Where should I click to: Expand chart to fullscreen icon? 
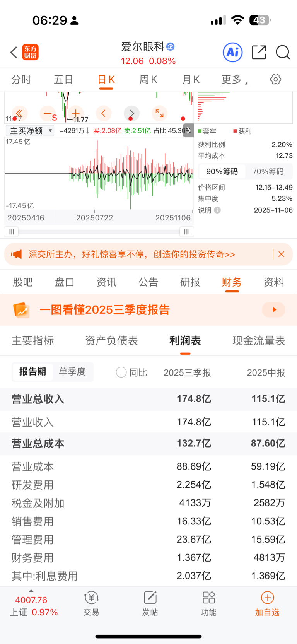pos(159,113)
